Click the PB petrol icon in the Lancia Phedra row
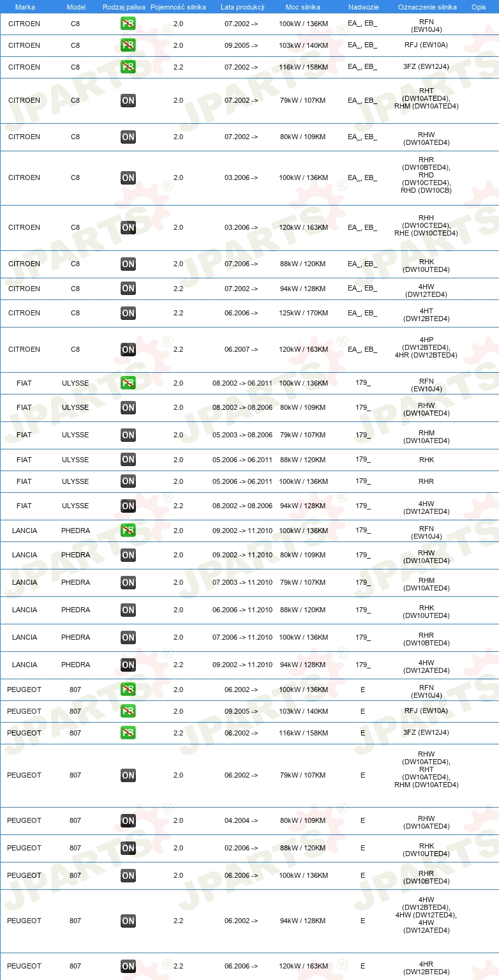This screenshot has height=980, width=499. [128, 531]
